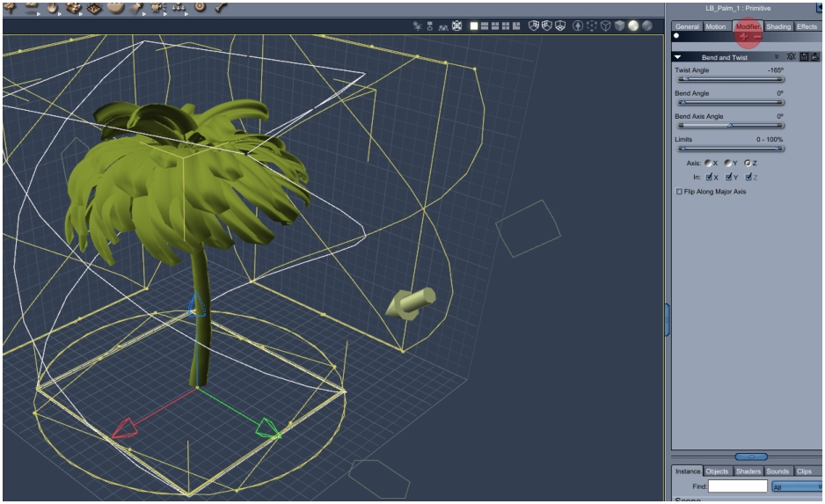
Task: Click the Twist Angle slider handle
Action: [x=687, y=79]
